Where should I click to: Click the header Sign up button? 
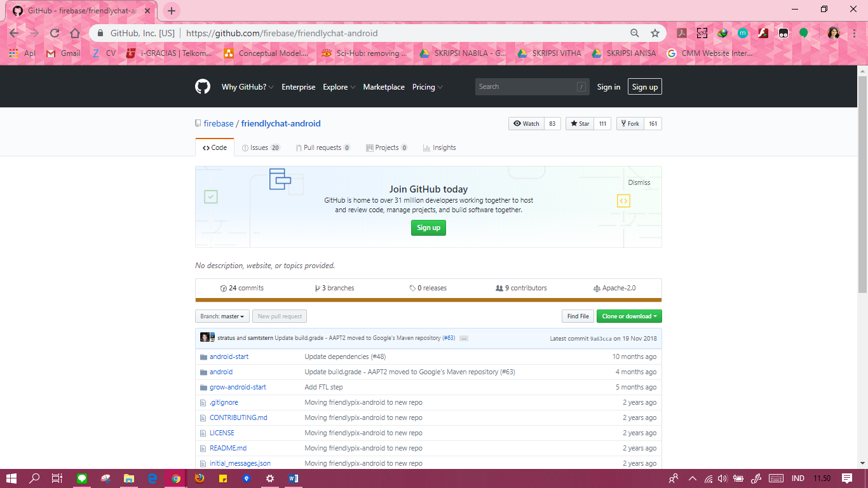tap(645, 87)
